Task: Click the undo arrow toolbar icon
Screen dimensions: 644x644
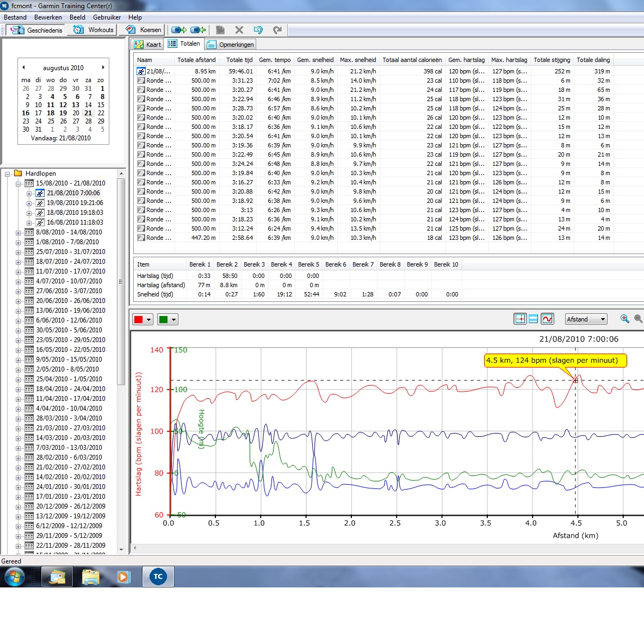Action: click(258, 30)
